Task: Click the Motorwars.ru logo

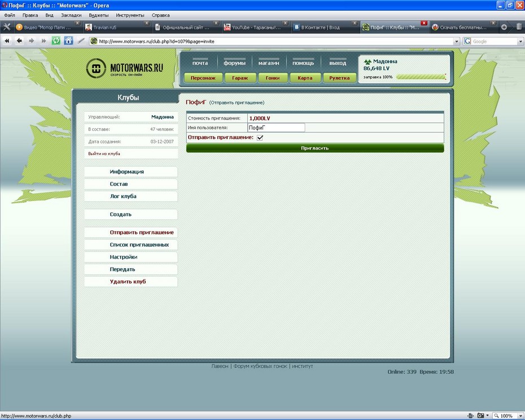Action: click(125, 69)
